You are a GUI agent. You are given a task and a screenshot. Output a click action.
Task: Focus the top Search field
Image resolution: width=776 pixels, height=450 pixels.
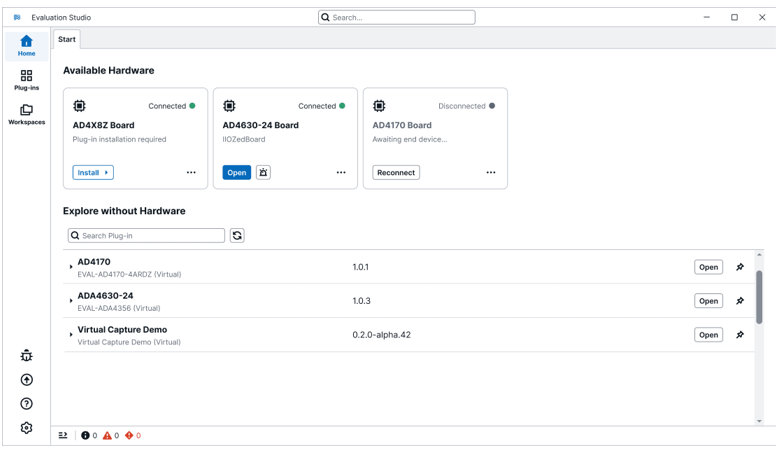396,17
